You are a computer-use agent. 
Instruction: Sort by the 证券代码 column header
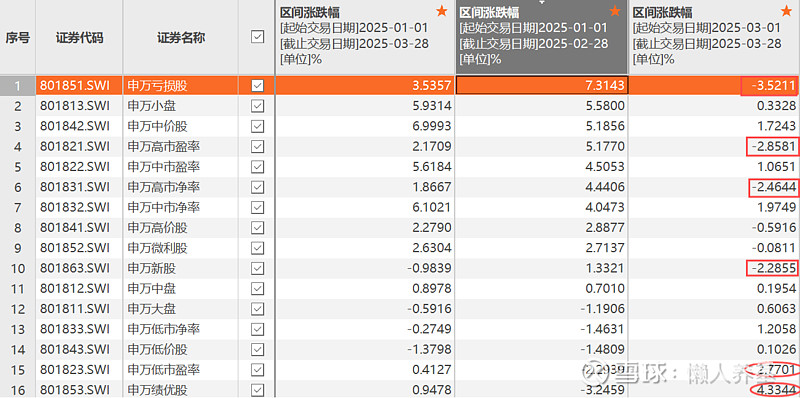pos(79,37)
